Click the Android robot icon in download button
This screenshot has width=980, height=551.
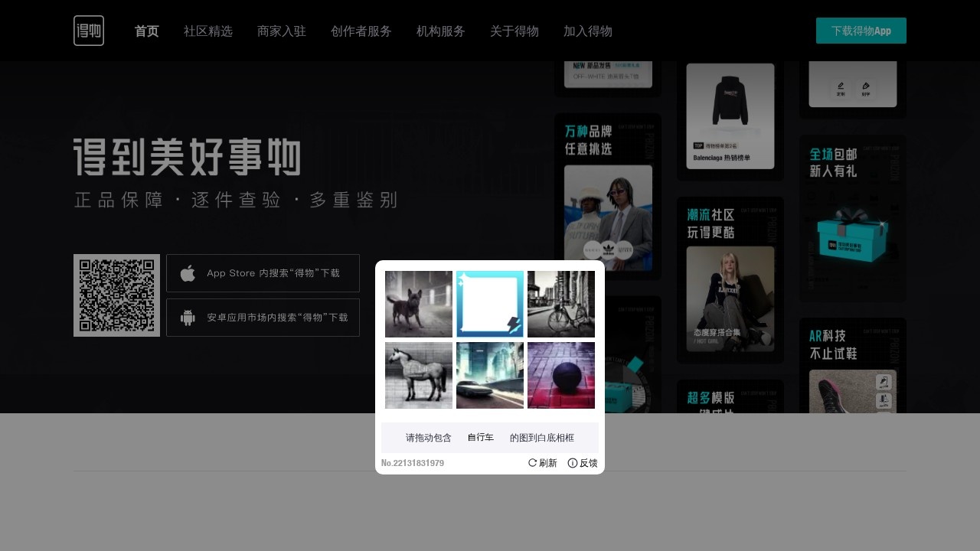[187, 318]
